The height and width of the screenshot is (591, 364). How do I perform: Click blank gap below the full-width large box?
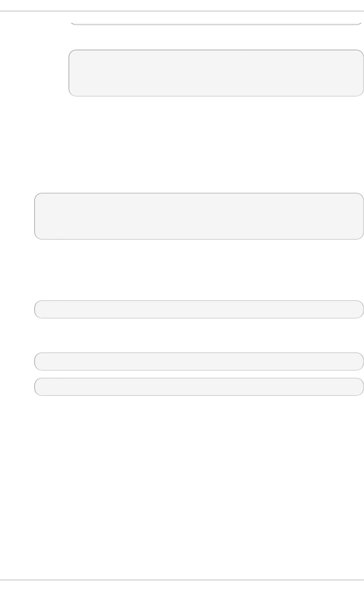[x=199, y=269]
